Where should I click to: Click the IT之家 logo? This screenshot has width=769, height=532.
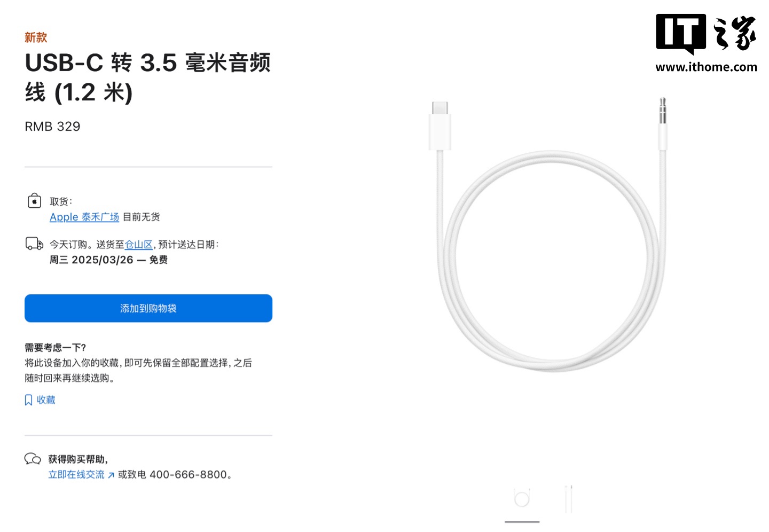pos(705,34)
